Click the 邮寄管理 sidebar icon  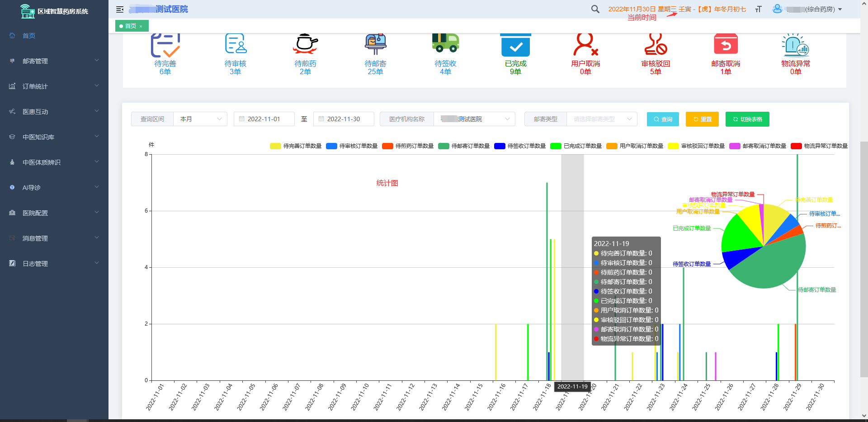(x=12, y=61)
